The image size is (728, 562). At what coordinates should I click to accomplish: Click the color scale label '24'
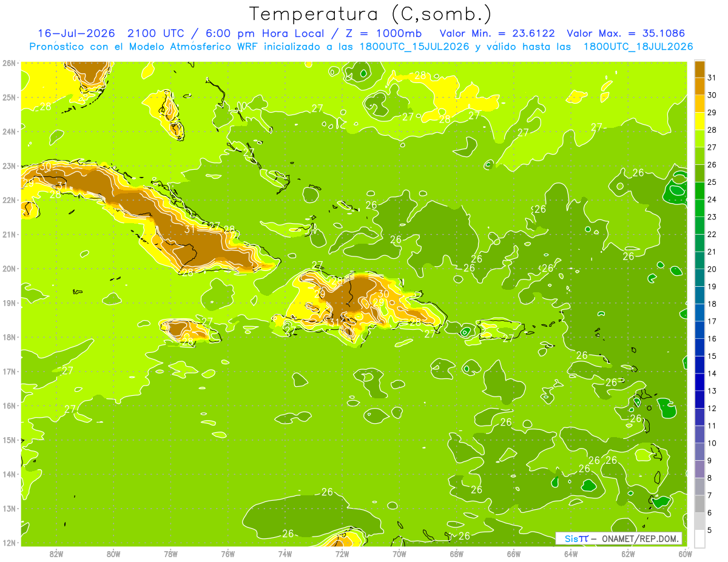tap(712, 199)
